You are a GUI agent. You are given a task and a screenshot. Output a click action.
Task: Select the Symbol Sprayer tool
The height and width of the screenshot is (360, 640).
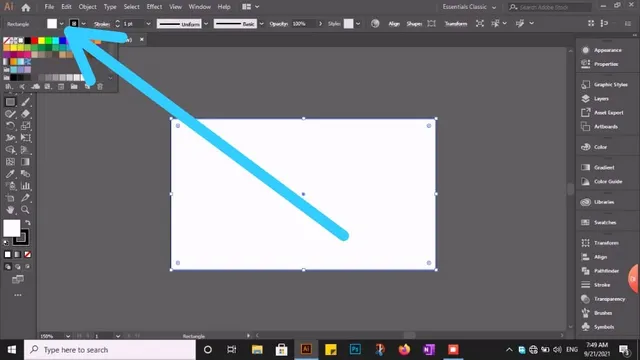(x=10, y=186)
